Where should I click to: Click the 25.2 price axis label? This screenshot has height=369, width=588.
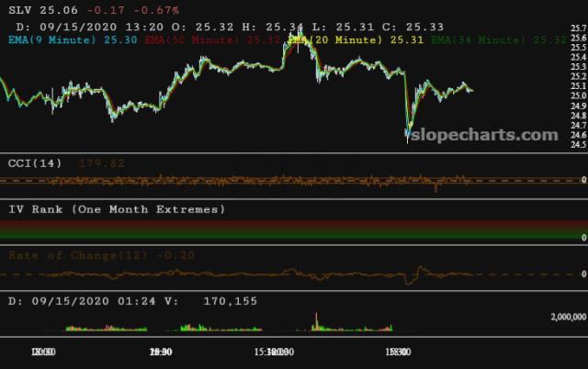[578, 76]
